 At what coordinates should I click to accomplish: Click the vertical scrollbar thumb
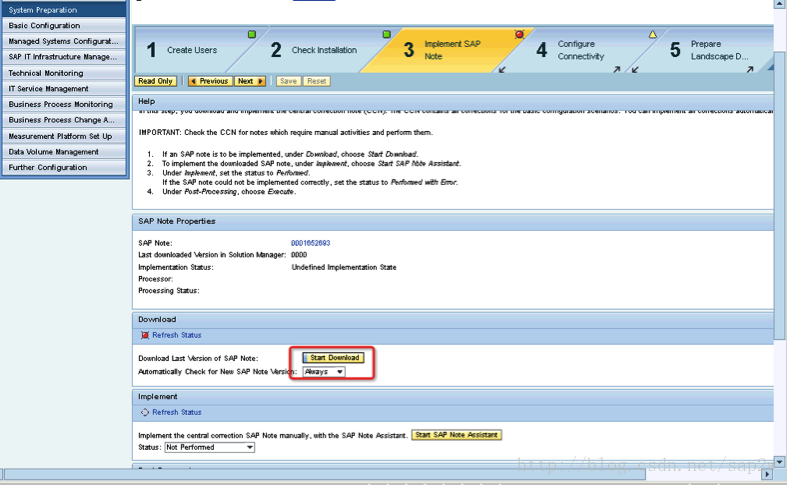click(x=779, y=196)
